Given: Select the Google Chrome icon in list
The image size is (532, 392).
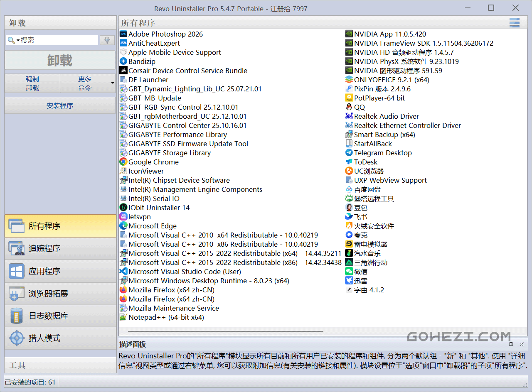Looking at the screenshot, I should click(123, 162).
